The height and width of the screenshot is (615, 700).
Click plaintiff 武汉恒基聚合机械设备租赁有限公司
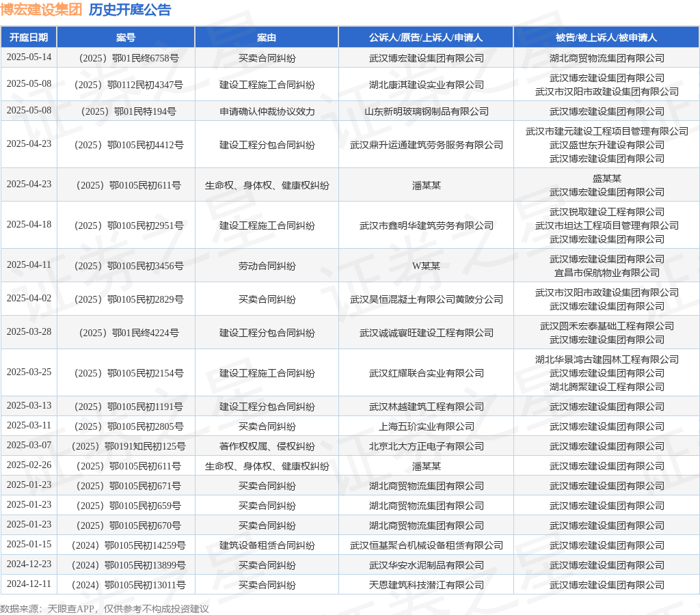coord(427,545)
